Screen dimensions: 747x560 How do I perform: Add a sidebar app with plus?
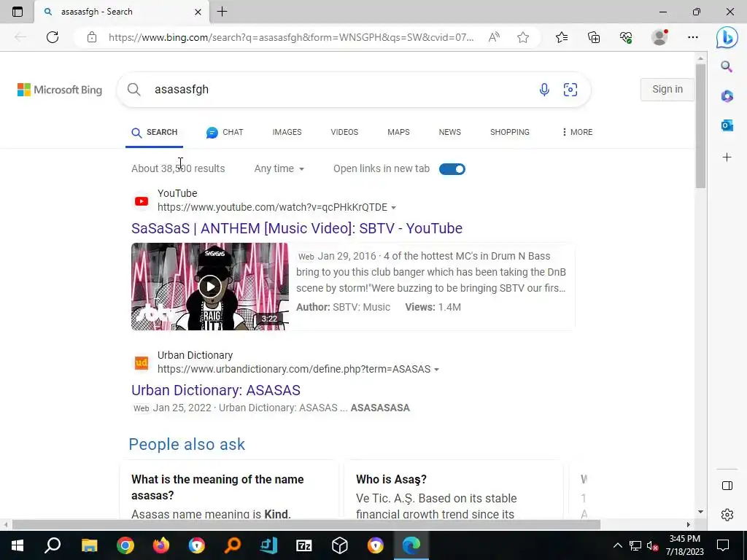coord(727,157)
